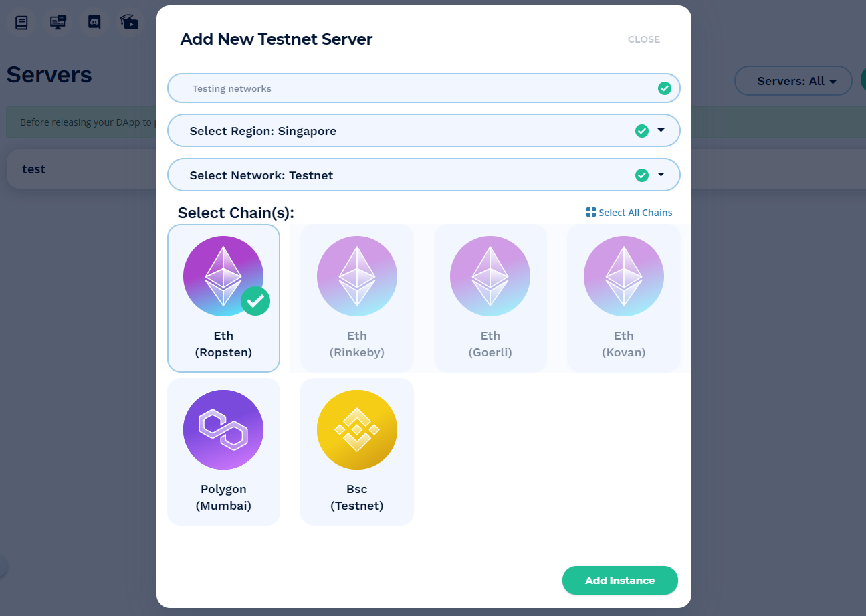Image resolution: width=866 pixels, height=616 pixels.
Task: Select the Eth (Goerli) chain card
Action: click(490, 298)
